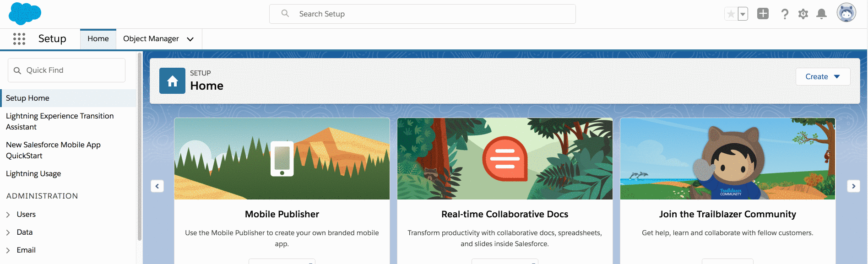Click the favorites star icon

point(731,14)
